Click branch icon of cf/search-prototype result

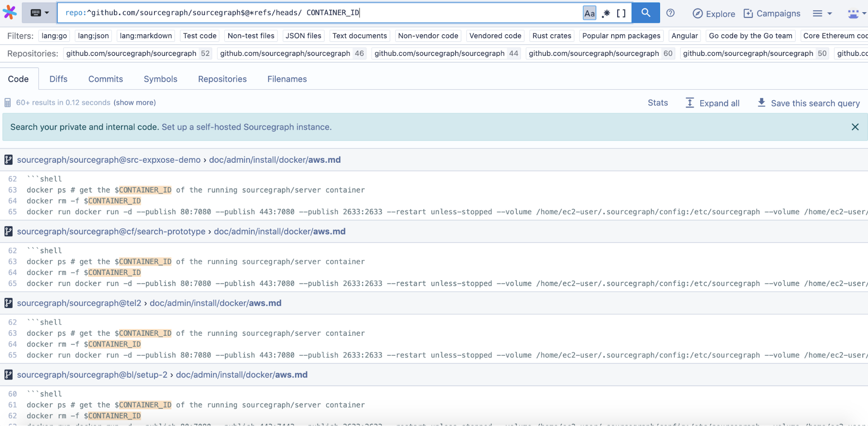pos(8,232)
